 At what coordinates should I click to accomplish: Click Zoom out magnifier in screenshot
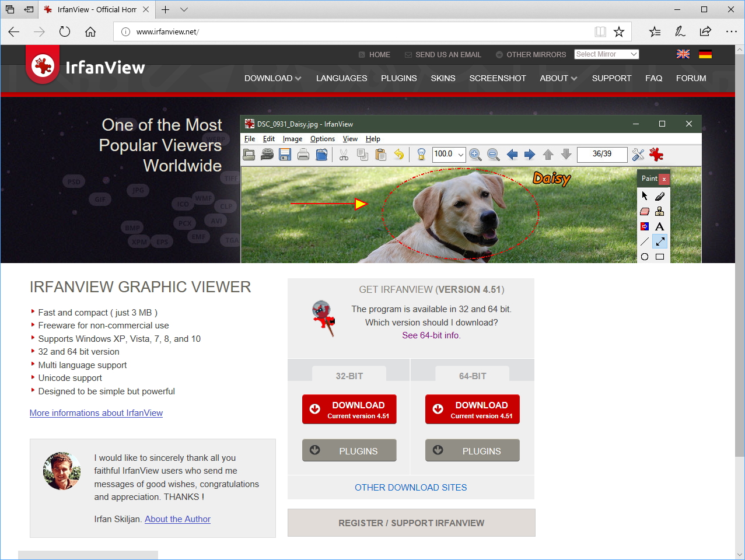pos(494,155)
